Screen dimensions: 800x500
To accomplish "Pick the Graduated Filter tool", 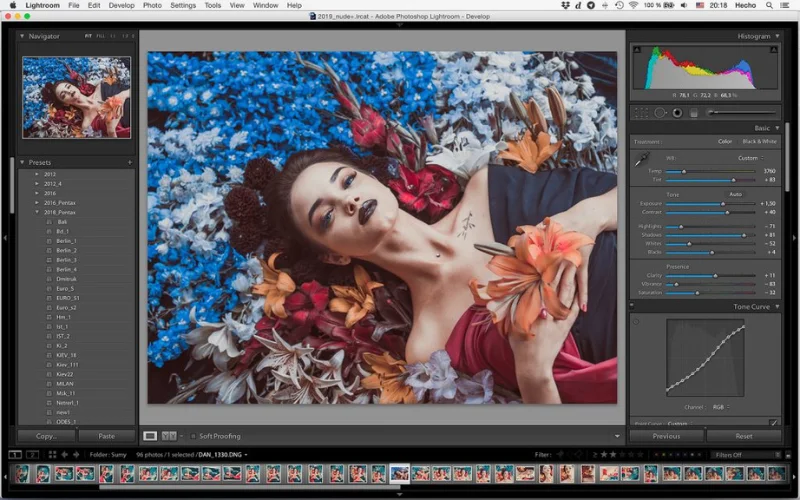I will 694,112.
